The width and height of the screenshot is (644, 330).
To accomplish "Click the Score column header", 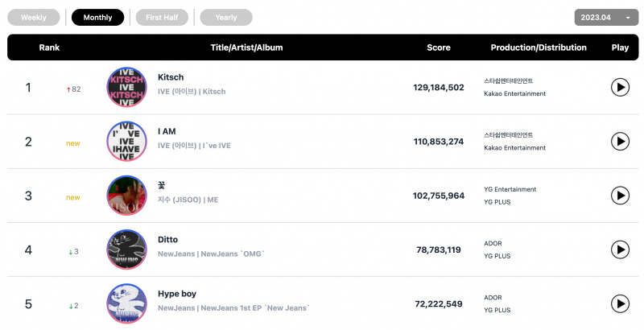I will pyautogui.click(x=438, y=47).
